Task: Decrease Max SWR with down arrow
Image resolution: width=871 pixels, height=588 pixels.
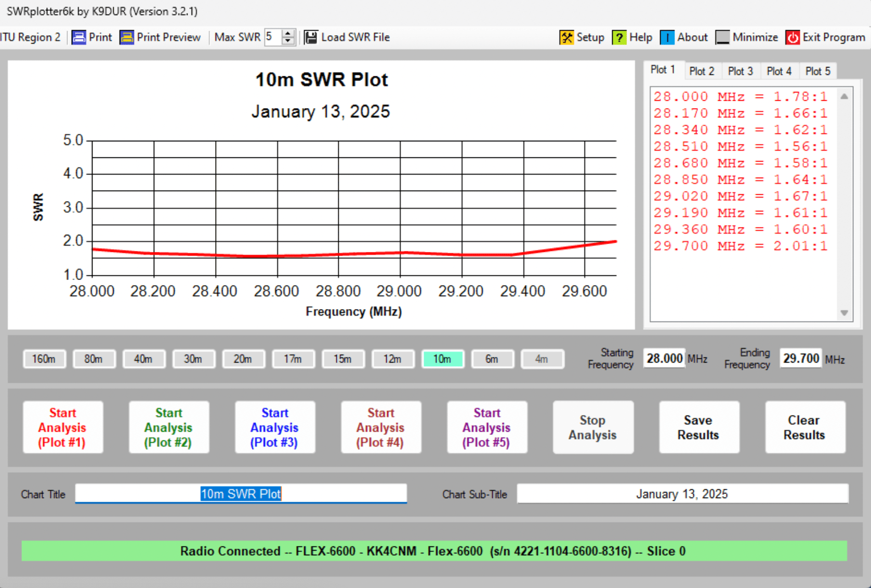Action: click(288, 41)
